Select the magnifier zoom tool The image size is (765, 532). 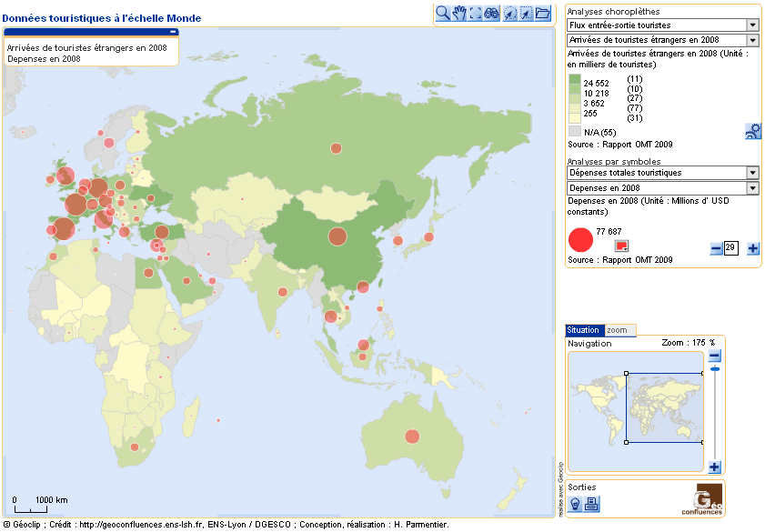[443, 13]
